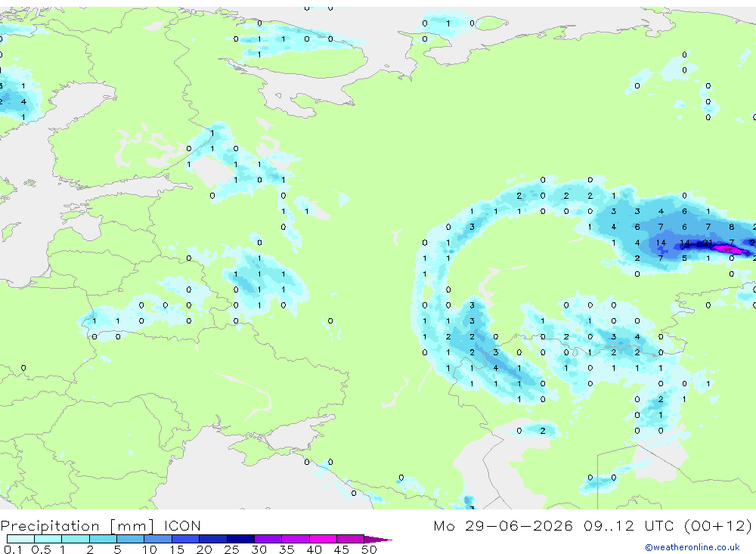This screenshot has width=756, height=554.
Task: Click the 45–50 mm legend color box
Action: click(x=351, y=539)
